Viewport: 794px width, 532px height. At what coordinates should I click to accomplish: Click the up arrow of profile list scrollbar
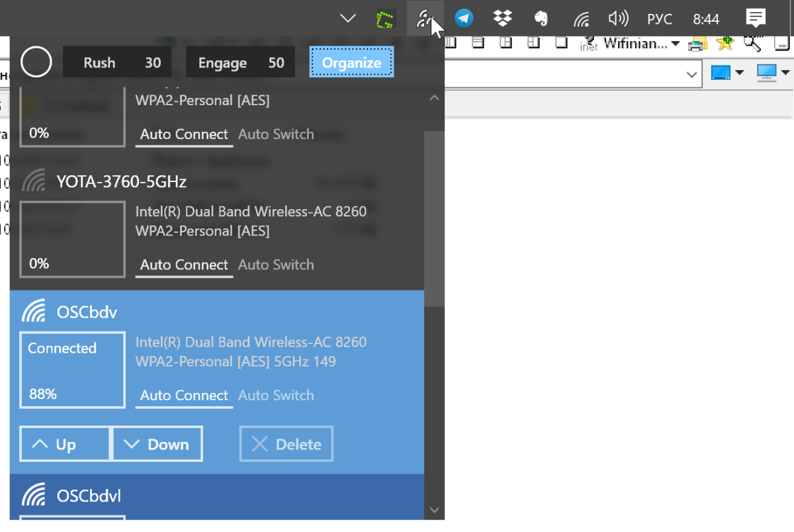pyautogui.click(x=434, y=98)
